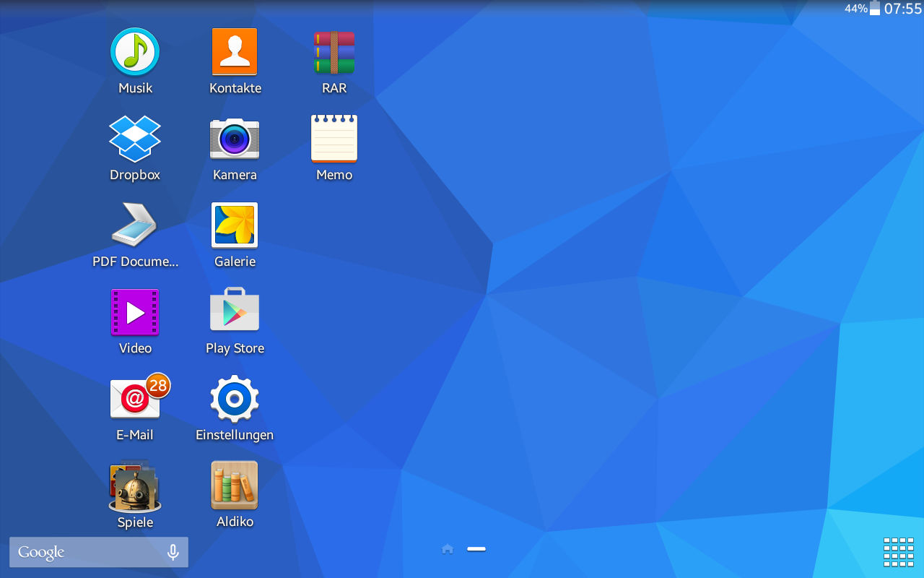This screenshot has width=924, height=578.
Task: Open Einstellungen settings
Action: click(x=235, y=399)
